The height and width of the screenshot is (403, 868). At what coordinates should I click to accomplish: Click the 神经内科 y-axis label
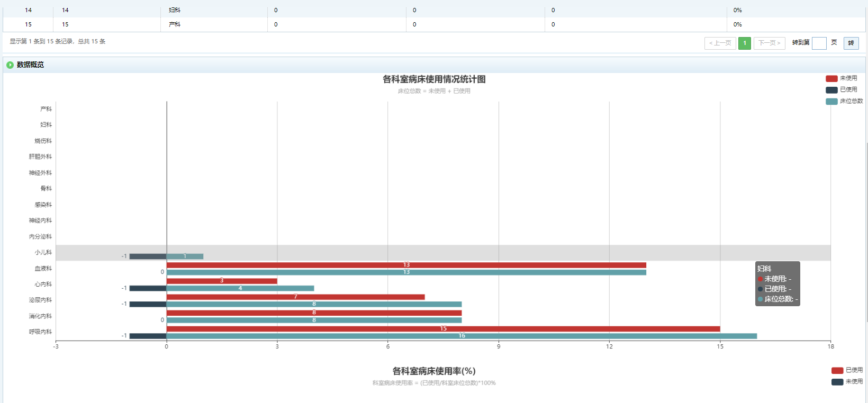click(40, 221)
